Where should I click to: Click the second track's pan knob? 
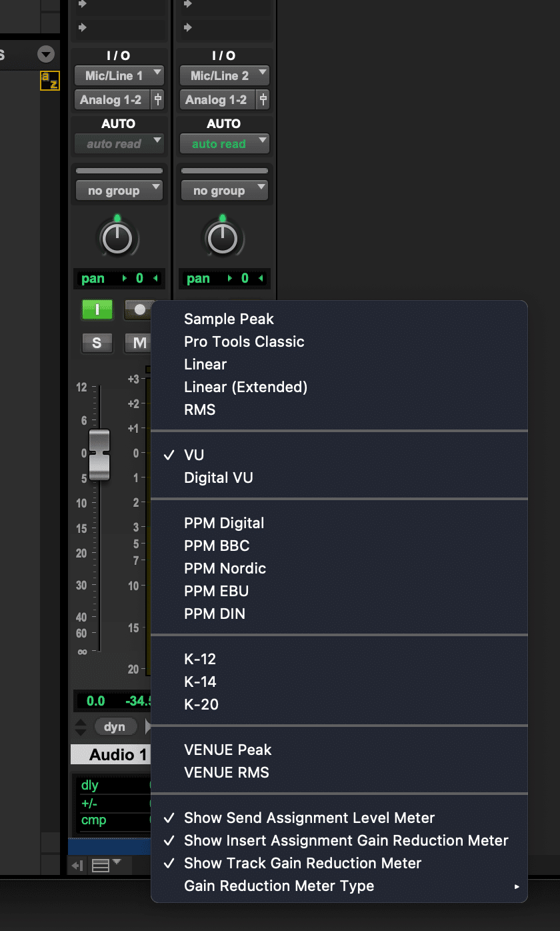tap(223, 237)
